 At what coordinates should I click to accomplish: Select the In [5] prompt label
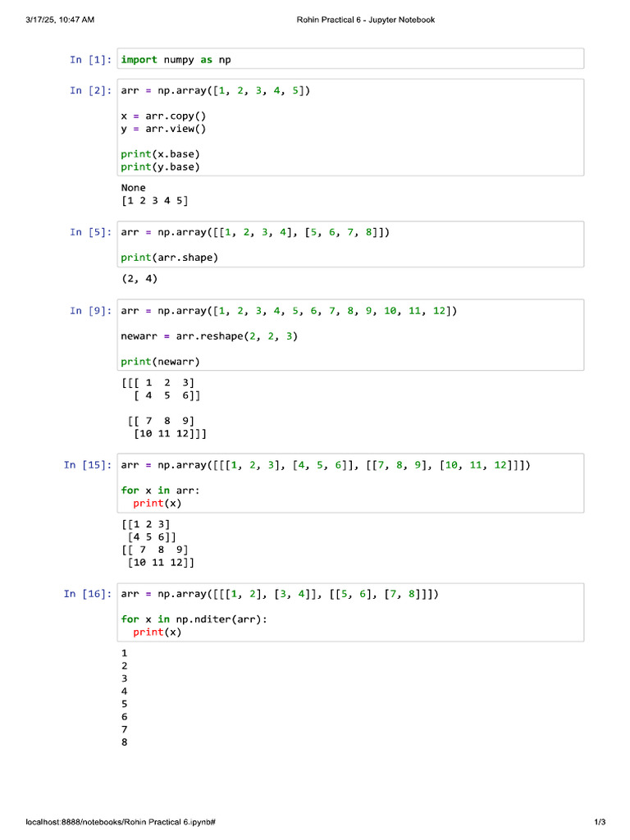(x=90, y=232)
